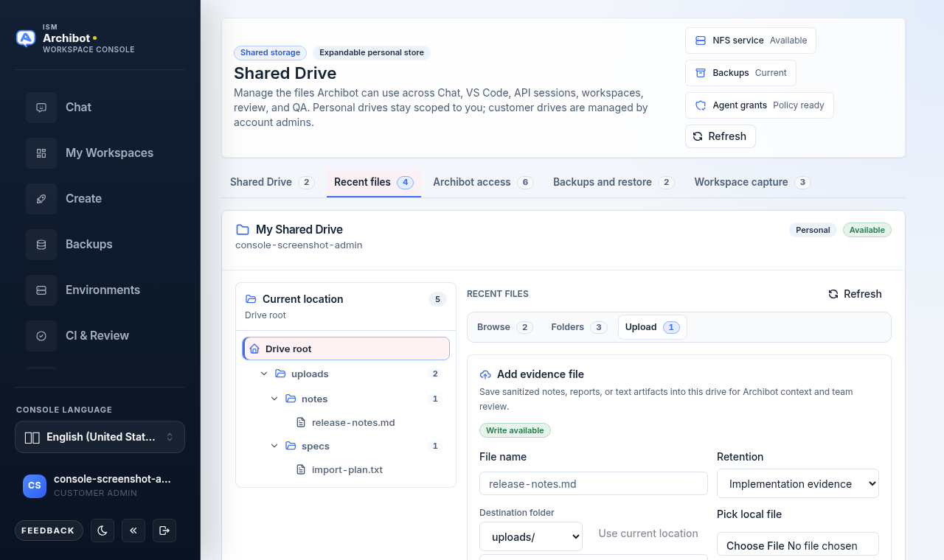The width and height of the screenshot is (944, 560).
Task: Click the console language book icon
Action: pyautogui.click(x=32, y=438)
